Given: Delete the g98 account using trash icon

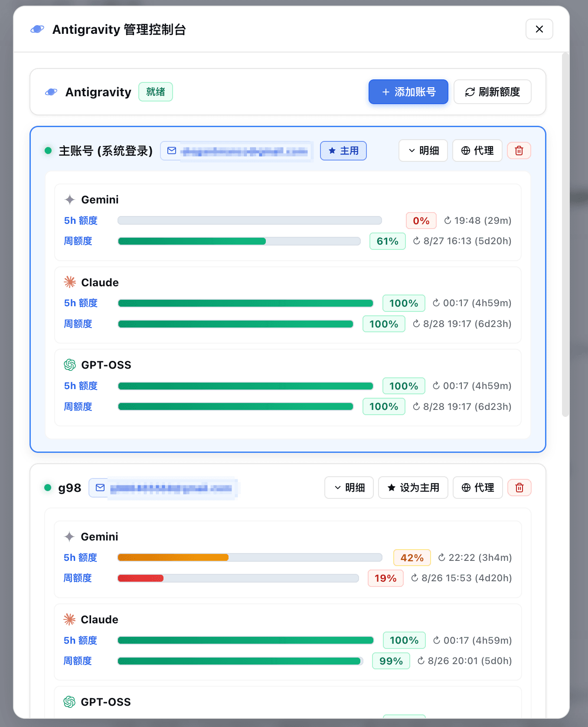Looking at the screenshot, I should pos(519,488).
